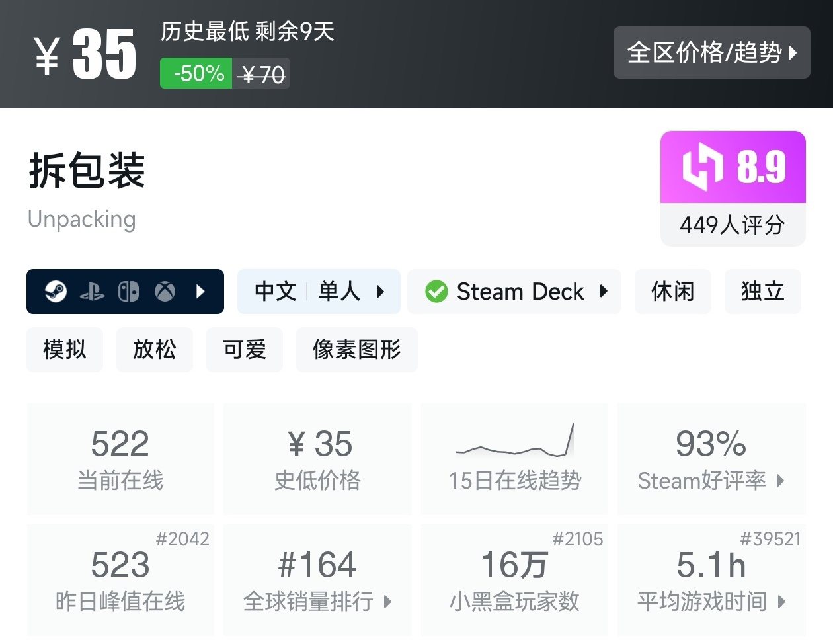Click the Xiaoheihe rating badge icon

702,167
